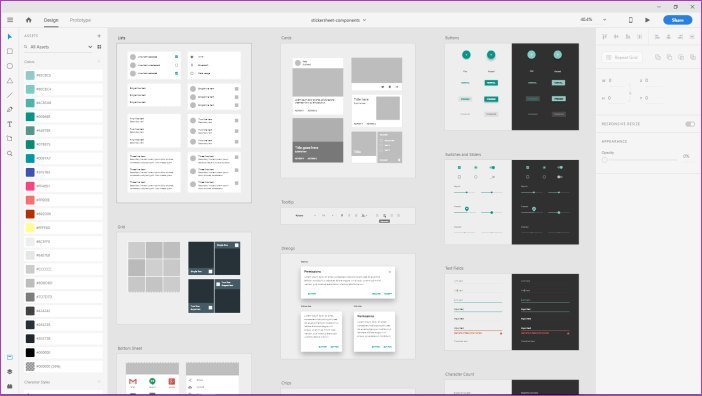
Task: Switch assets to grid view
Action: click(x=99, y=47)
